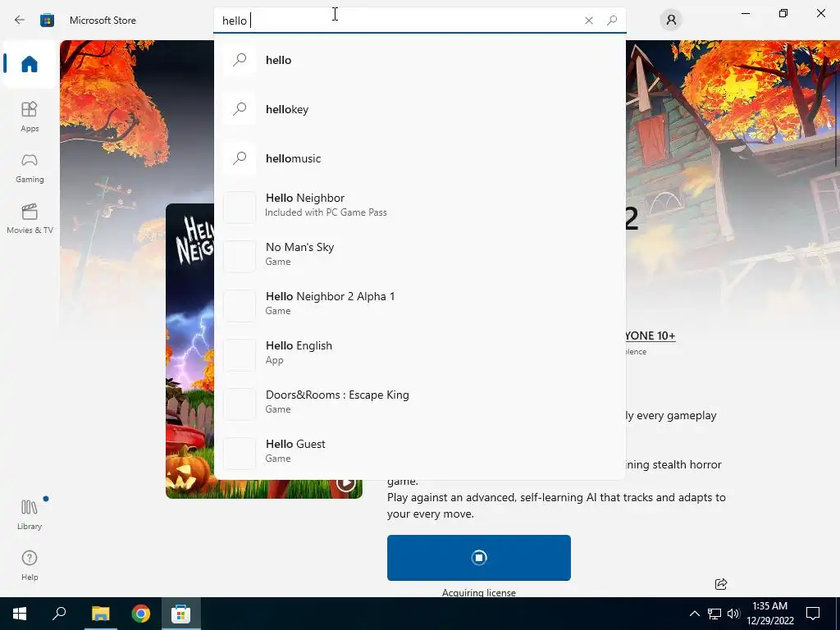Open volume control in tray
Screen dimensions: 840x630
tap(733, 614)
